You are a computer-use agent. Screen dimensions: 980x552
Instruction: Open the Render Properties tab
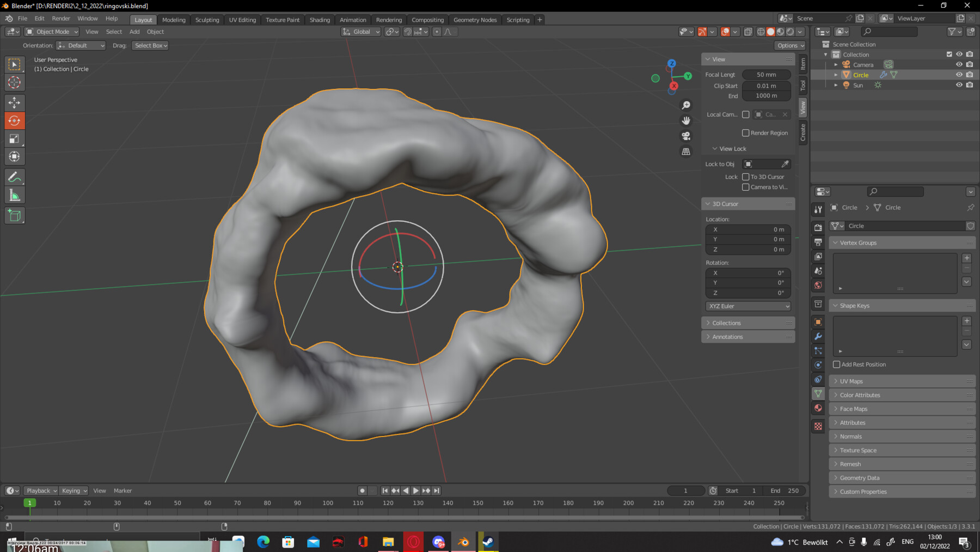818,228
